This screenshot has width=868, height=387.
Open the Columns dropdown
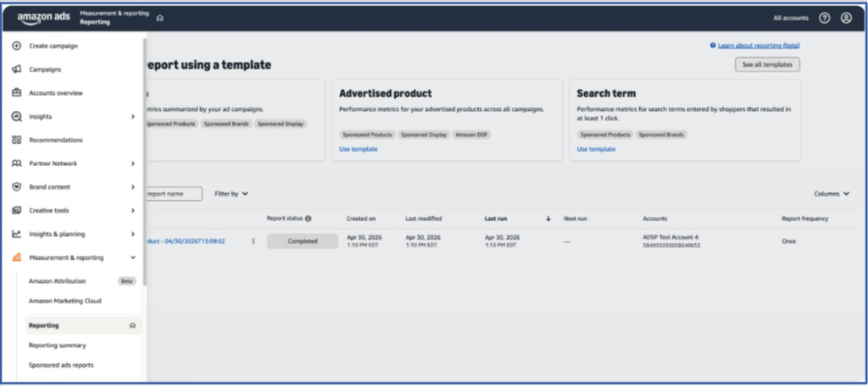[x=832, y=194]
